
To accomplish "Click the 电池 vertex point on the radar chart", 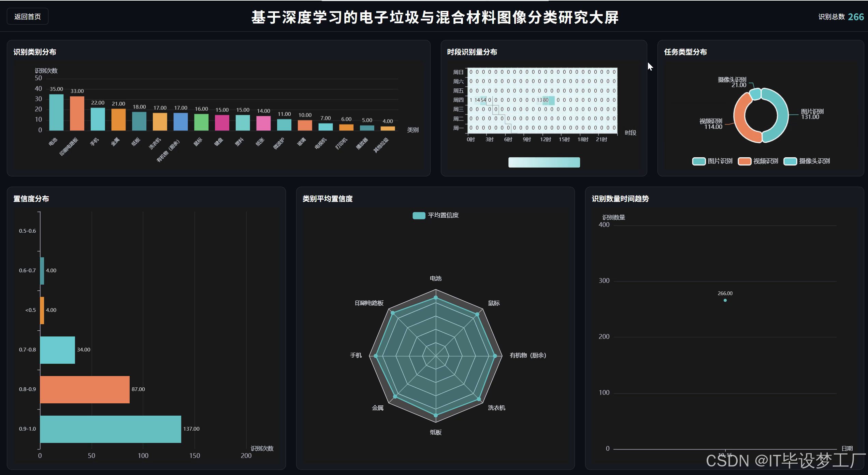I will tap(436, 298).
